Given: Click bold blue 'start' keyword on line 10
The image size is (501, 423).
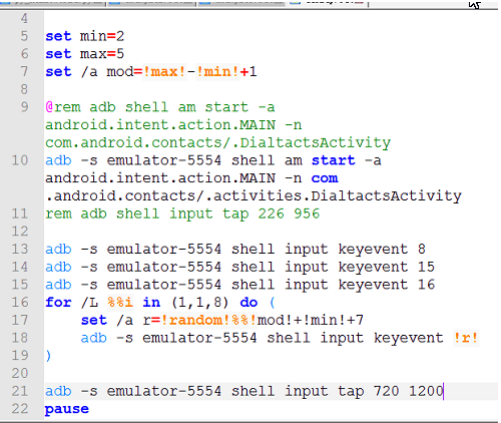Looking at the screenshot, I should (x=333, y=160).
